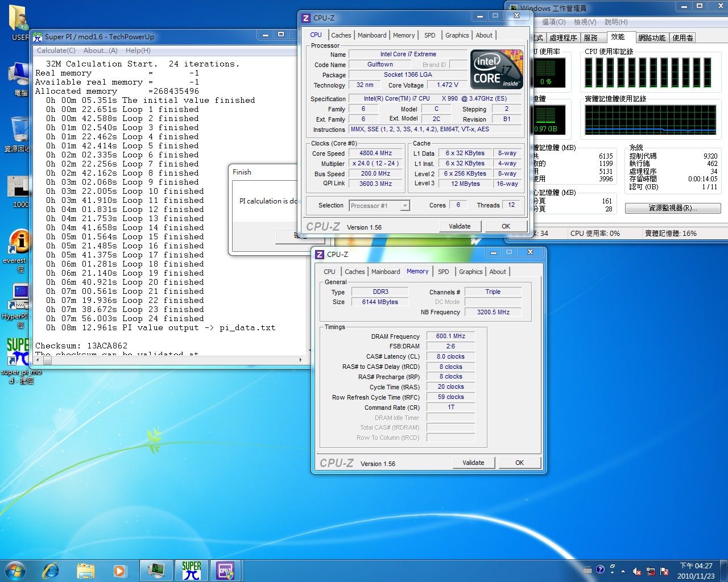The width and height of the screenshot is (728, 582).
Task: Open Windows Media Player from taskbar
Action: click(x=120, y=570)
